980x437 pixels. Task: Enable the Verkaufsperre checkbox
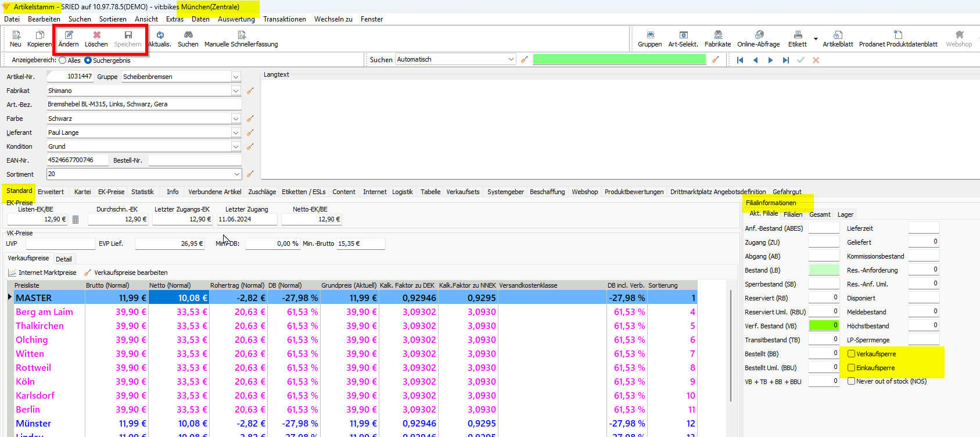point(852,354)
